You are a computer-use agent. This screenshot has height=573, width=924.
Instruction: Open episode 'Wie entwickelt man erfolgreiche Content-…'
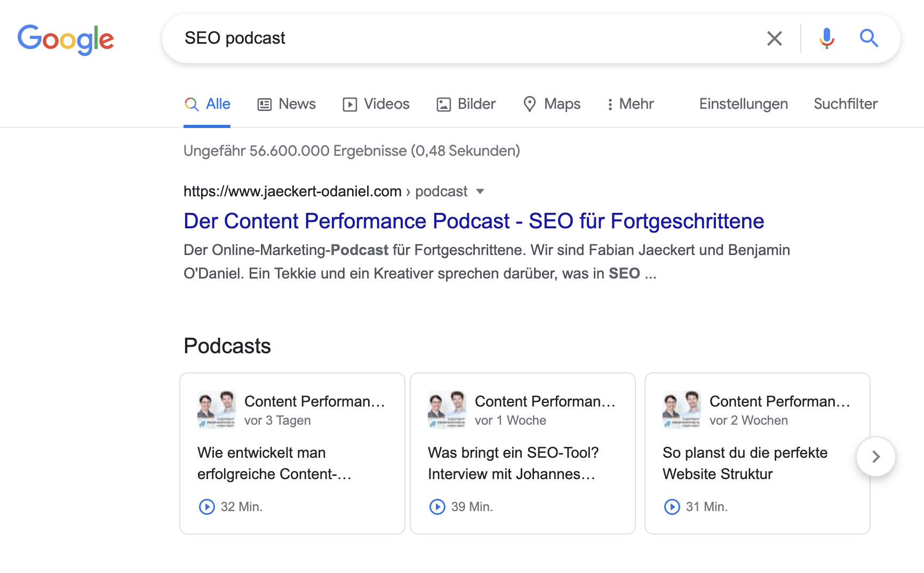coord(274,463)
